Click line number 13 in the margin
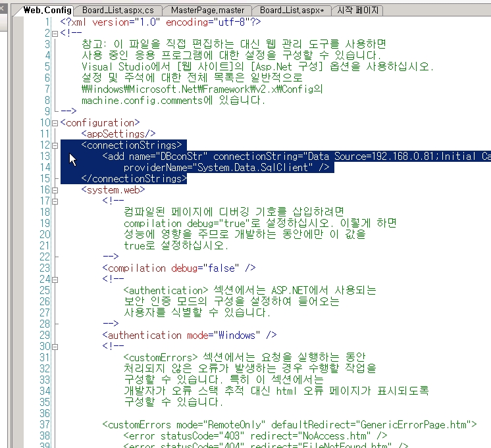491x448 pixels. tap(45, 156)
